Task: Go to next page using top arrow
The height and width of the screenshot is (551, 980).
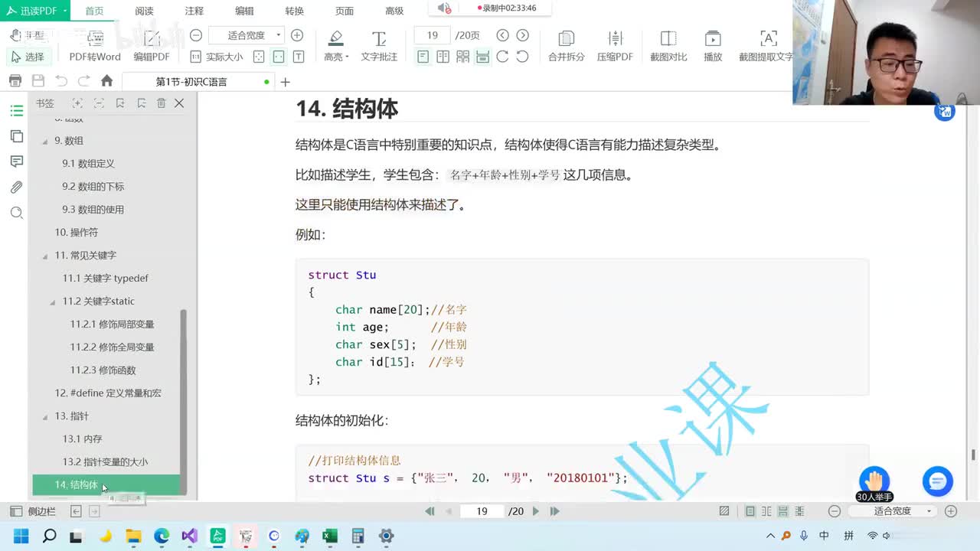Action: [x=522, y=35]
